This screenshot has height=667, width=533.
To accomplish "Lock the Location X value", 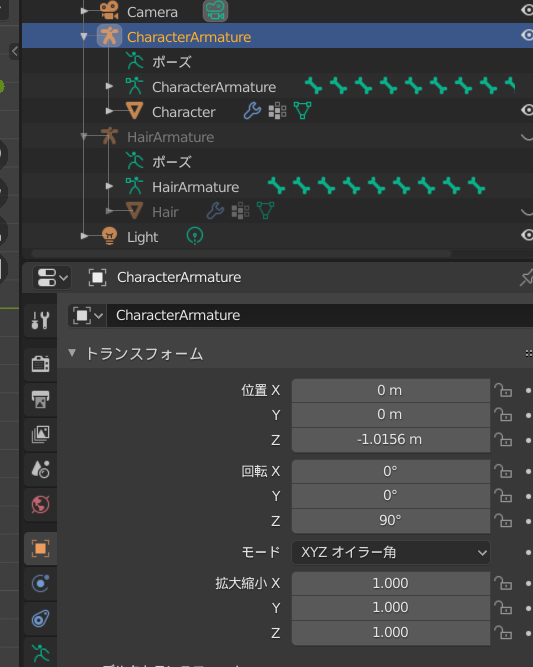I will pyautogui.click(x=503, y=390).
